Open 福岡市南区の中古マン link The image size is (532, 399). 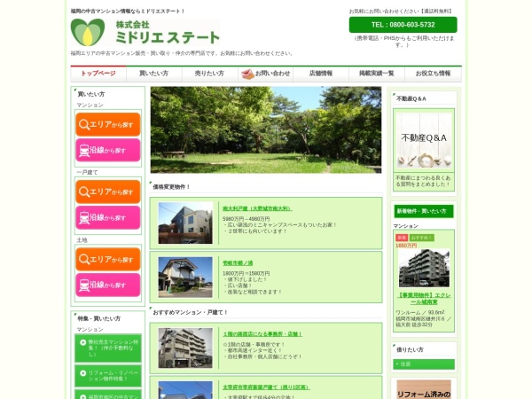coord(108,395)
